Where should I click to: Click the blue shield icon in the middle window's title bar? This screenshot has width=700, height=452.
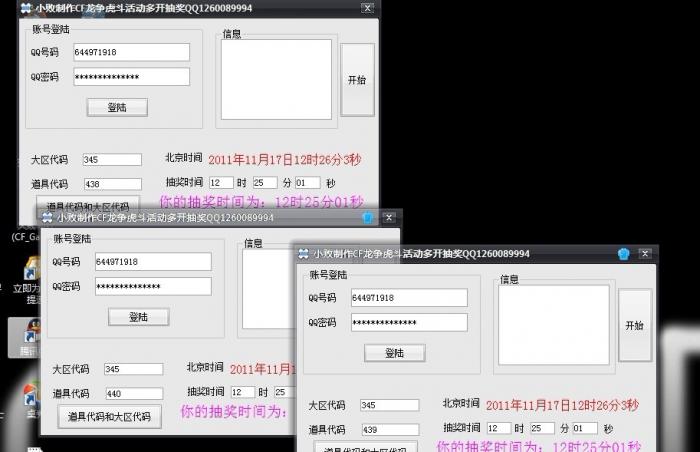pos(367,218)
